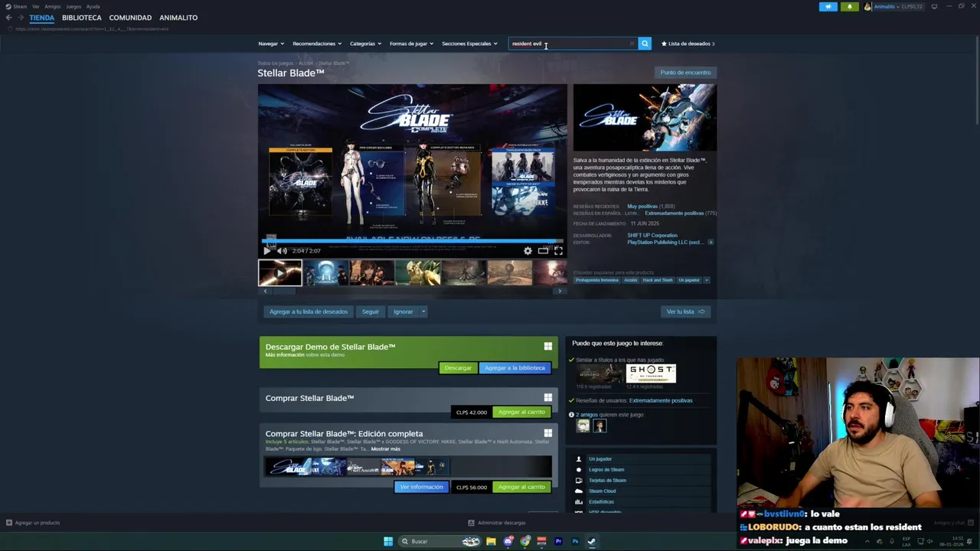Click the Protagonista femenina tag
This screenshot has height=551, width=980.
(x=597, y=280)
